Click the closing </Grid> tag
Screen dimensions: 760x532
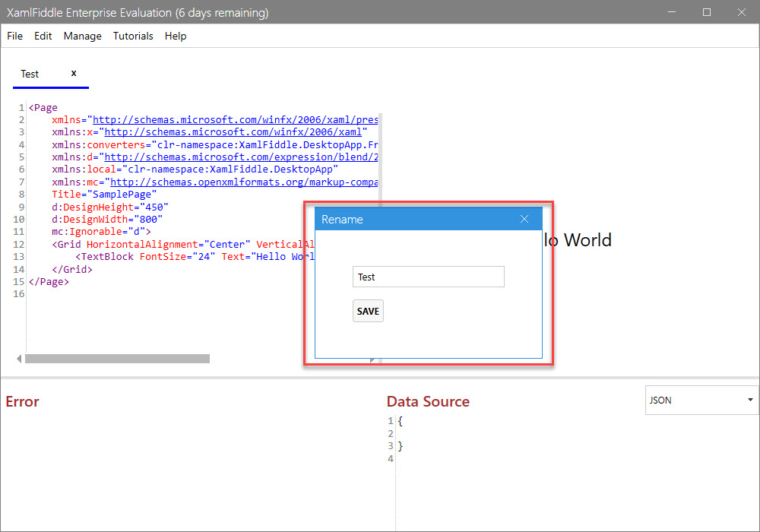(72, 269)
